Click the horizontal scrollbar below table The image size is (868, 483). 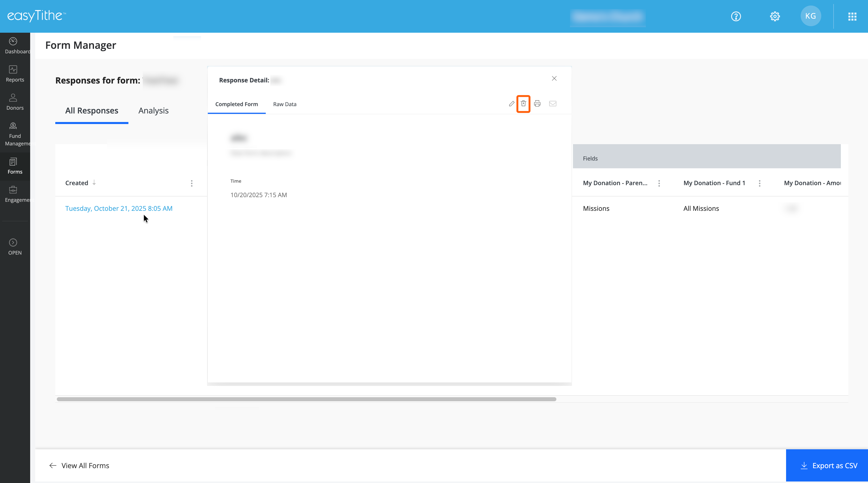306,399
